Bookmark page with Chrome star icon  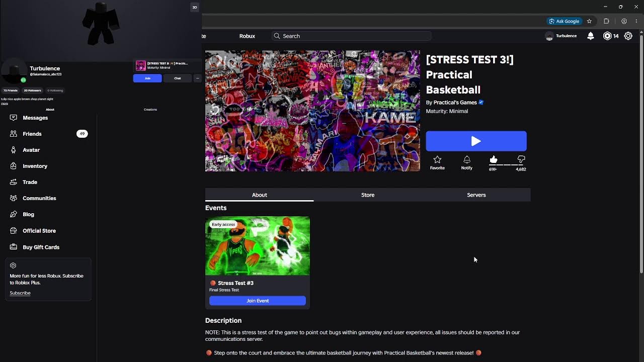coord(589,21)
